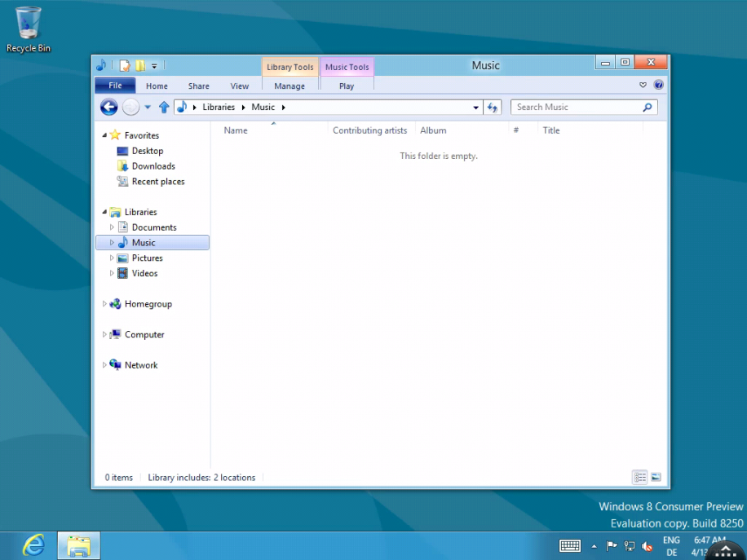This screenshot has width=747, height=560.
Task: Click the Homegroup icon
Action: pyautogui.click(x=115, y=304)
